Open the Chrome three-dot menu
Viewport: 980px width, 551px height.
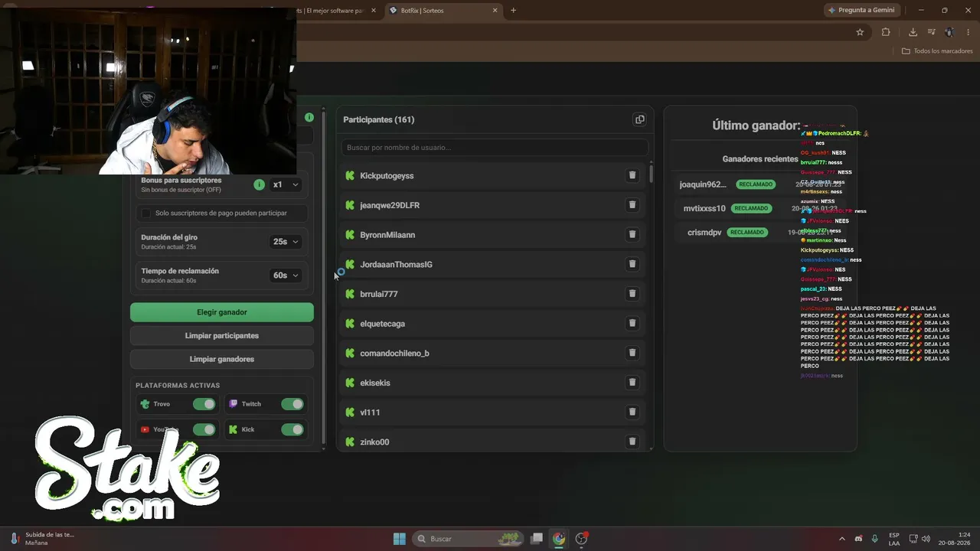[x=968, y=32]
